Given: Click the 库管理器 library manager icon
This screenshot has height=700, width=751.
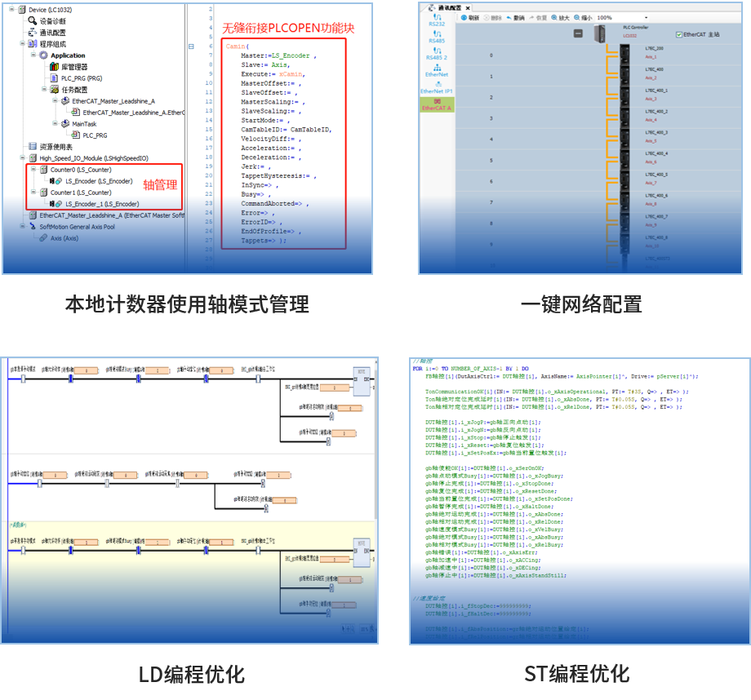Looking at the screenshot, I should coord(55,67).
